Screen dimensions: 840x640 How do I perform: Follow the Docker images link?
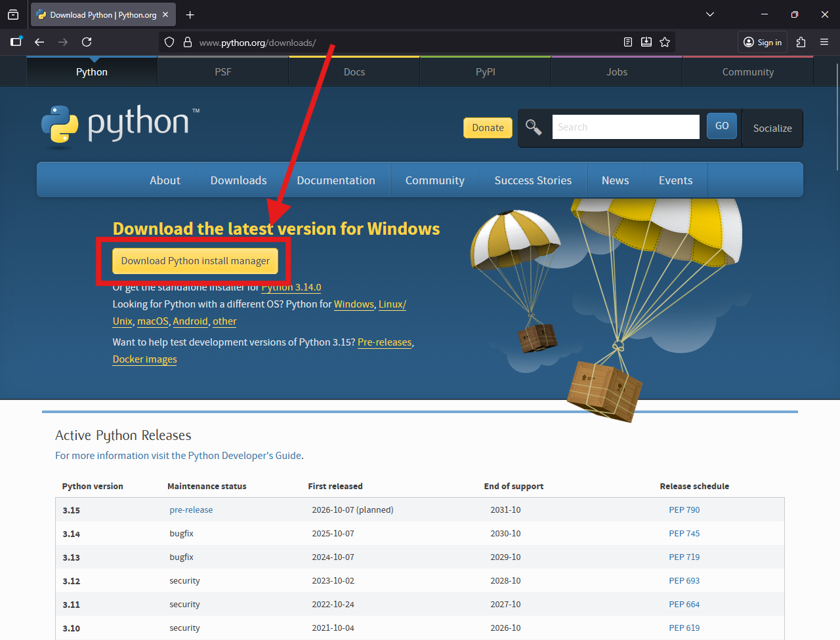coord(144,359)
